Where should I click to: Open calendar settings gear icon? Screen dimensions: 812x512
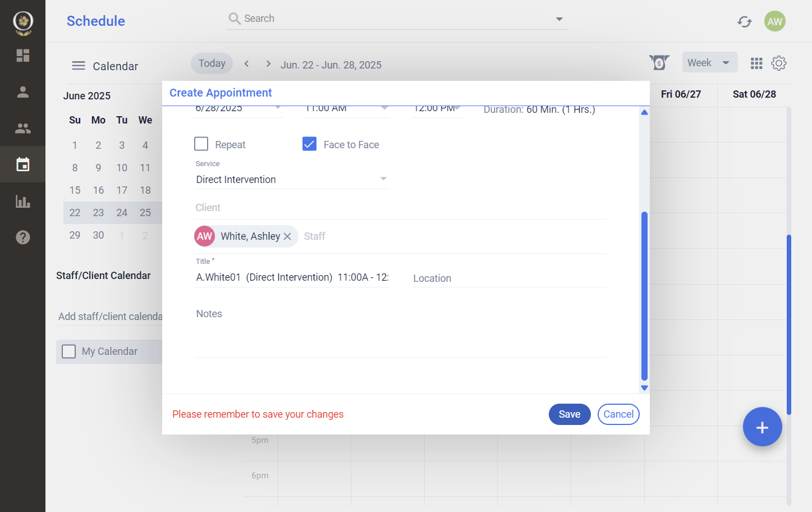click(x=779, y=63)
